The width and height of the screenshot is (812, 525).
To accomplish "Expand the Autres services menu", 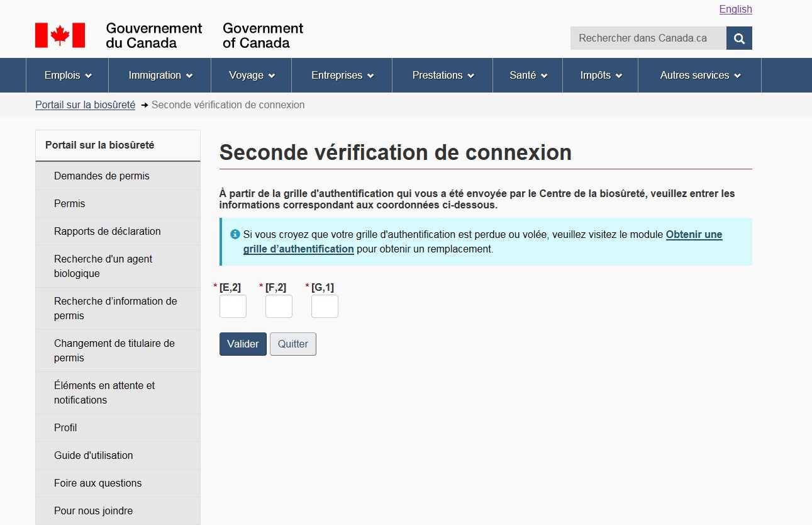I will 699,76.
